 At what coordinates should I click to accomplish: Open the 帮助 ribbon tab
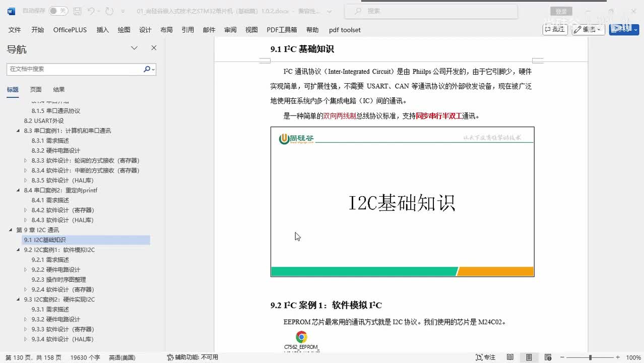[312, 30]
